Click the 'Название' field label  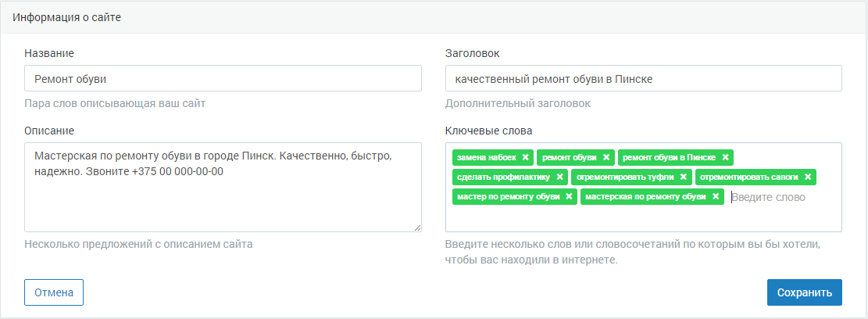tap(49, 53)
